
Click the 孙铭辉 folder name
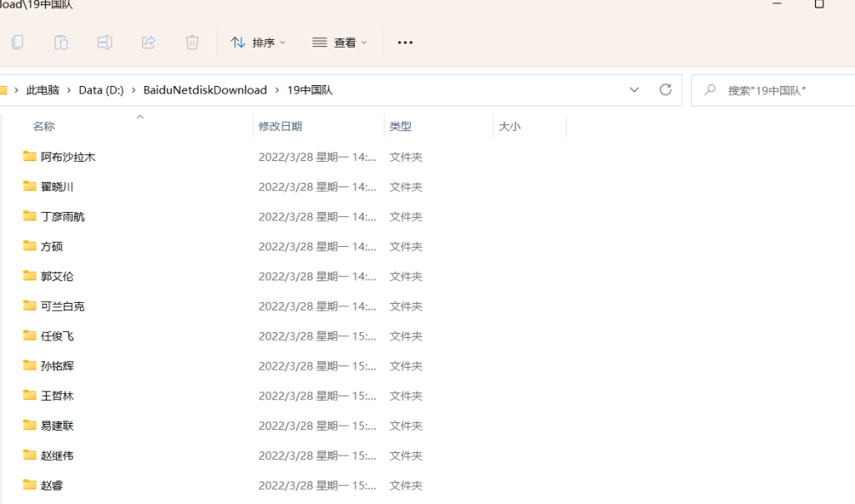[x=58, y=365]
